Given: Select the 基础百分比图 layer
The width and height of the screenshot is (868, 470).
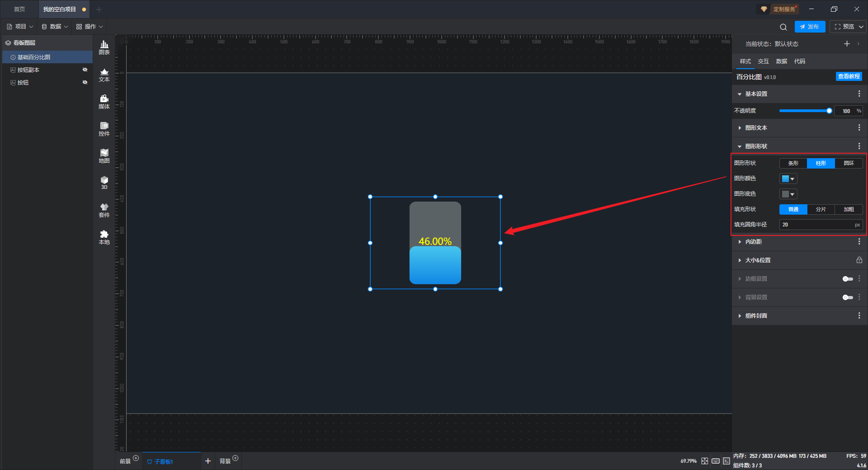Looking at the screenshot, I should point(47,57).
